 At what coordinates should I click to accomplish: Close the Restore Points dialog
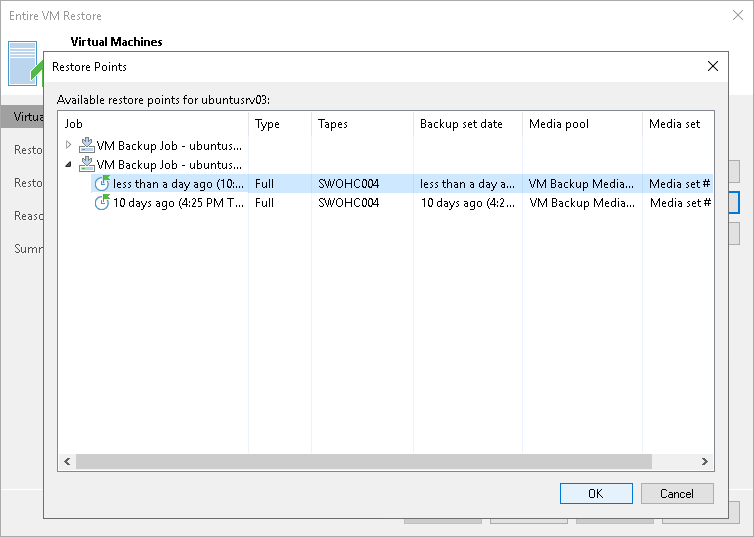click(713, 66)
